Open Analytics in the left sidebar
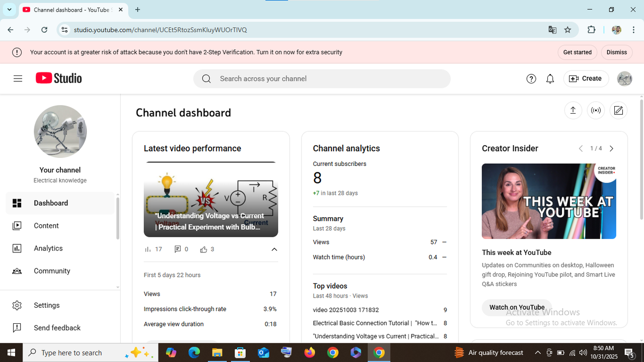The width and height of the screenshot is (644, 362). 48,248
